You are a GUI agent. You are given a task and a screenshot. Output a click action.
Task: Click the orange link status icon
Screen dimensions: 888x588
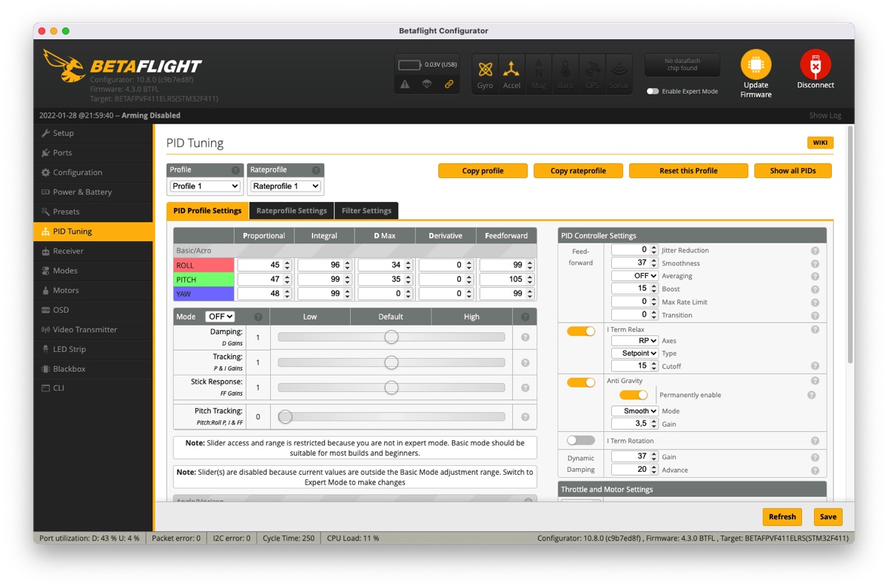coord(448,84)
